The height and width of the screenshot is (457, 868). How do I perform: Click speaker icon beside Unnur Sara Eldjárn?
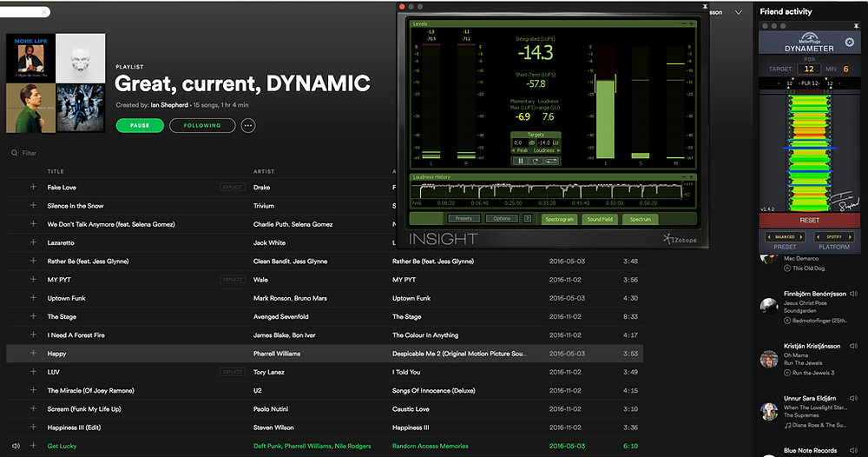853,398
